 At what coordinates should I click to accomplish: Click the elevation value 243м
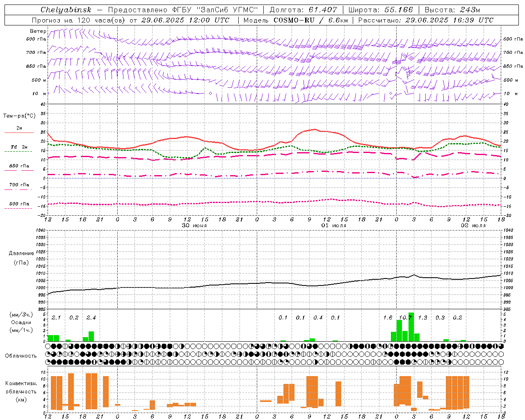pyautogui.click(x=470, y=10)
